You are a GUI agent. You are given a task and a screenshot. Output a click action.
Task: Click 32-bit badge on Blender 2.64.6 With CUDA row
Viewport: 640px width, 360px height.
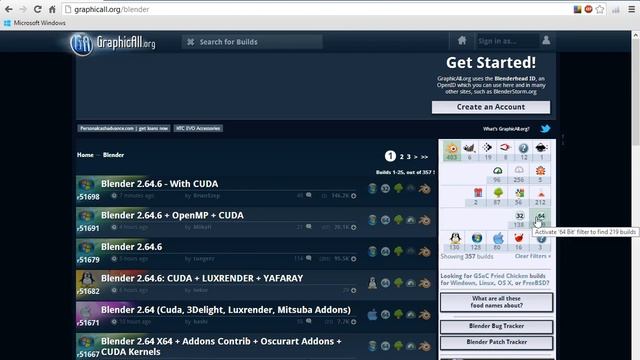[x=385, y=188]
